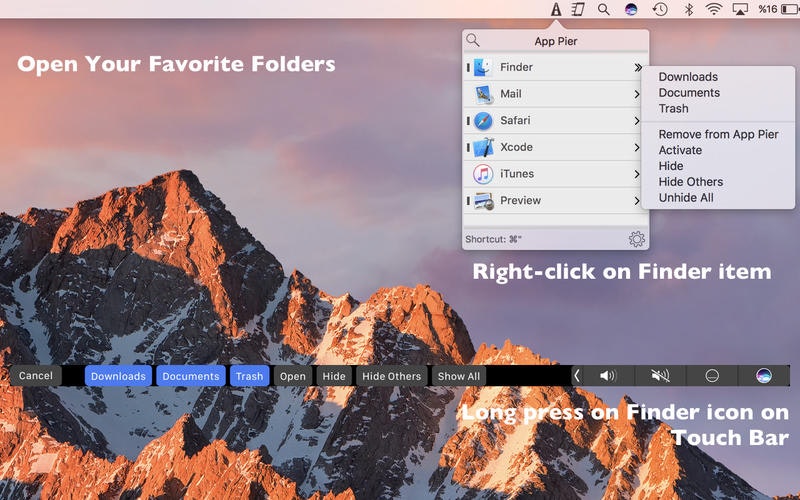Select Unhide All in the context menu

pyautogui.click(x=686, y=197)
